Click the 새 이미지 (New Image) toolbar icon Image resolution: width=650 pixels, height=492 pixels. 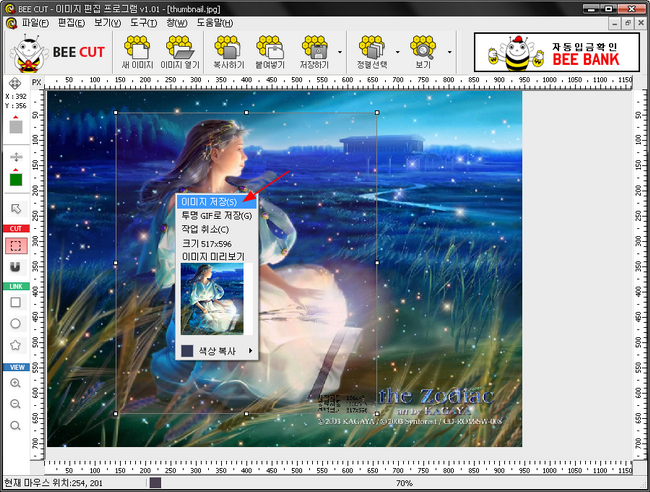click(136, 50)
